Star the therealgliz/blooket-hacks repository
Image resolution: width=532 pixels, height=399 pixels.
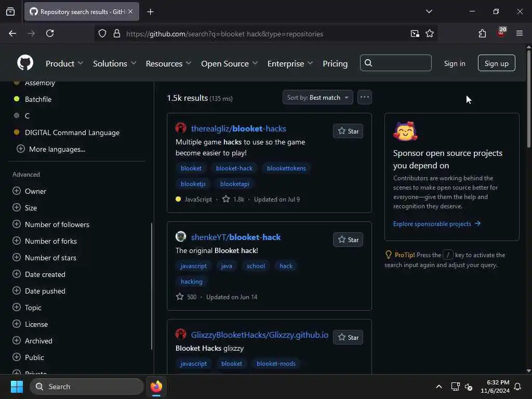(x=348, y=131)
